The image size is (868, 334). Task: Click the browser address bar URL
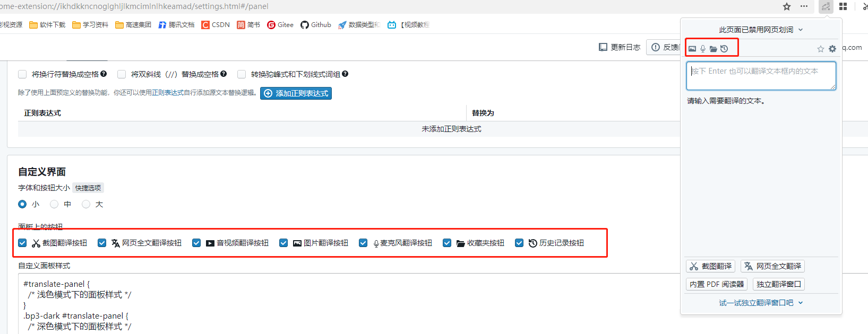coord(134,6)
